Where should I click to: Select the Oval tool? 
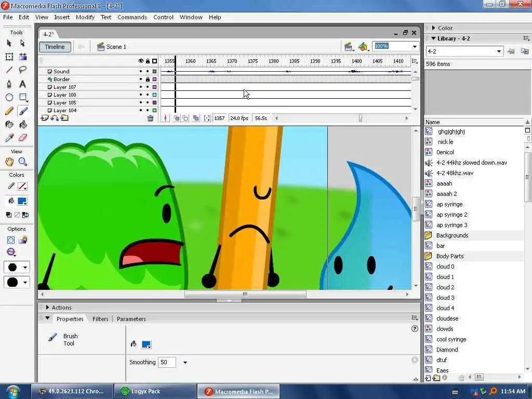pos(9,97)
